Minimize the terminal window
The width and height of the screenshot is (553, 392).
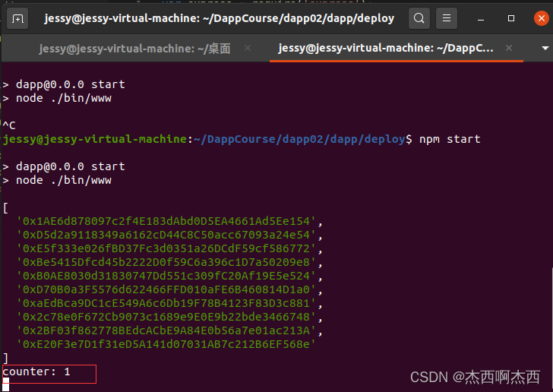(x=480, y=18)
